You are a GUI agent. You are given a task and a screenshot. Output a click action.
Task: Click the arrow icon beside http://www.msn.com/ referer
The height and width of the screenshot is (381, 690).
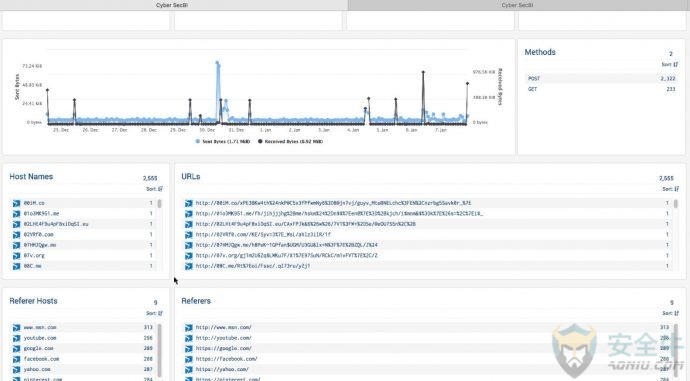pyautogui.click(x=188, y=328)
